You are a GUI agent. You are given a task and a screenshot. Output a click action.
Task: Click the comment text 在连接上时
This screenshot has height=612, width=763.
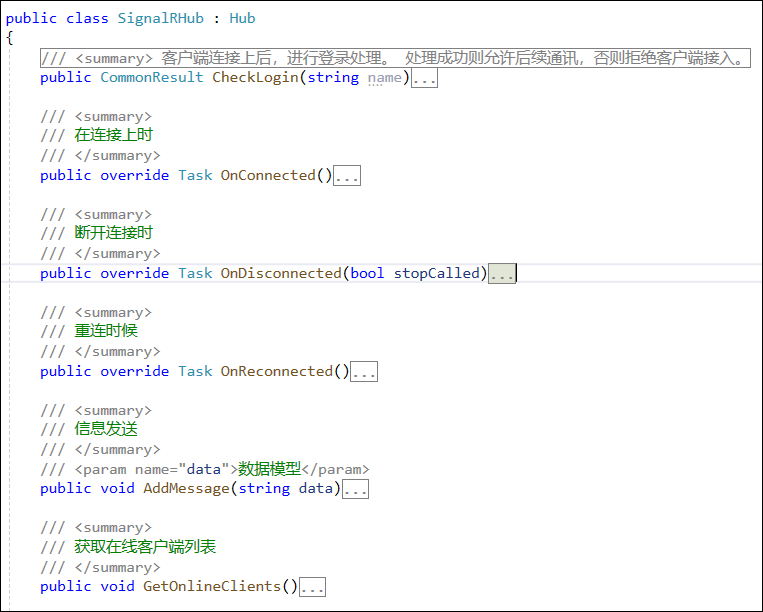(114, 135)
